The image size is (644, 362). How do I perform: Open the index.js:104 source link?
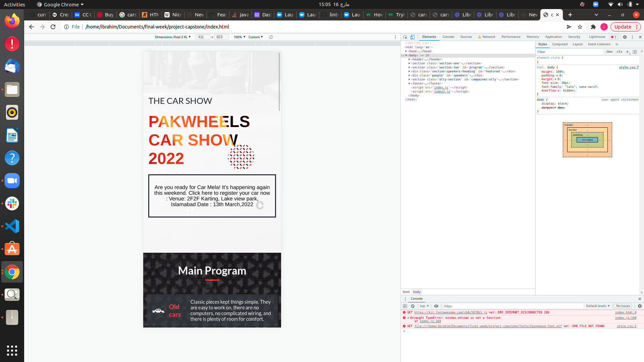click(625, 318)
